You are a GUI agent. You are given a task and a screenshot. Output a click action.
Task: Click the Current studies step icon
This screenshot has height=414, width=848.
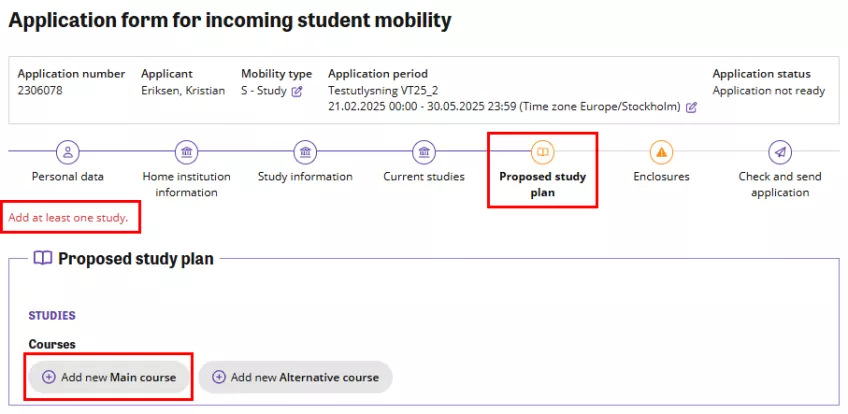(424, 152)
